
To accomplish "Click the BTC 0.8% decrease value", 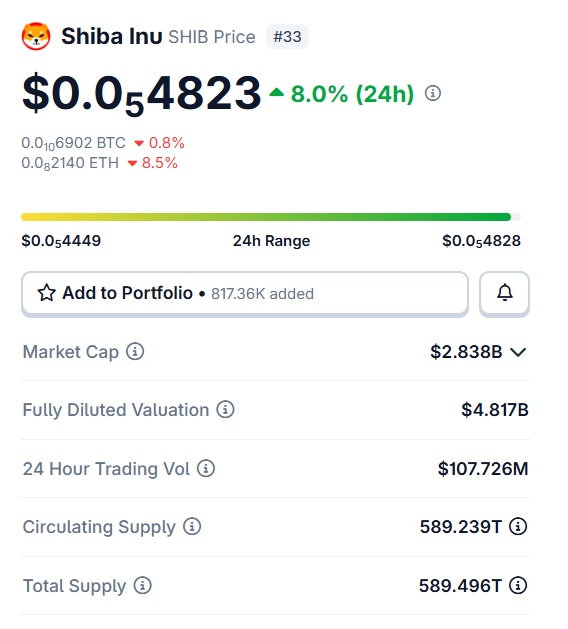I will 166,143.
